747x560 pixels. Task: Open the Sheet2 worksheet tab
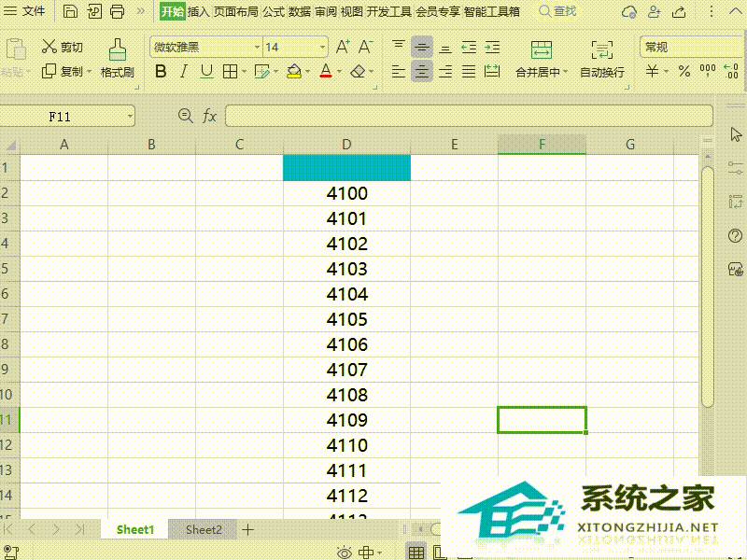point(203,529)
